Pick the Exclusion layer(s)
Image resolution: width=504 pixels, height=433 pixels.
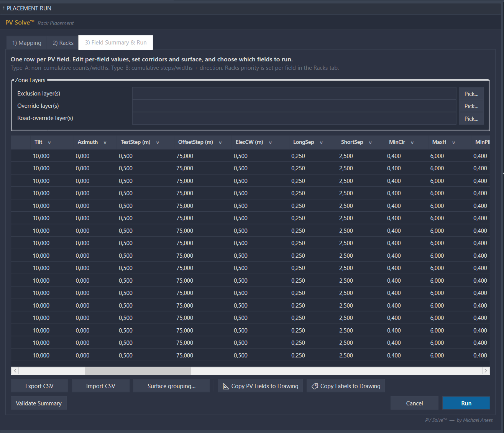471,94
